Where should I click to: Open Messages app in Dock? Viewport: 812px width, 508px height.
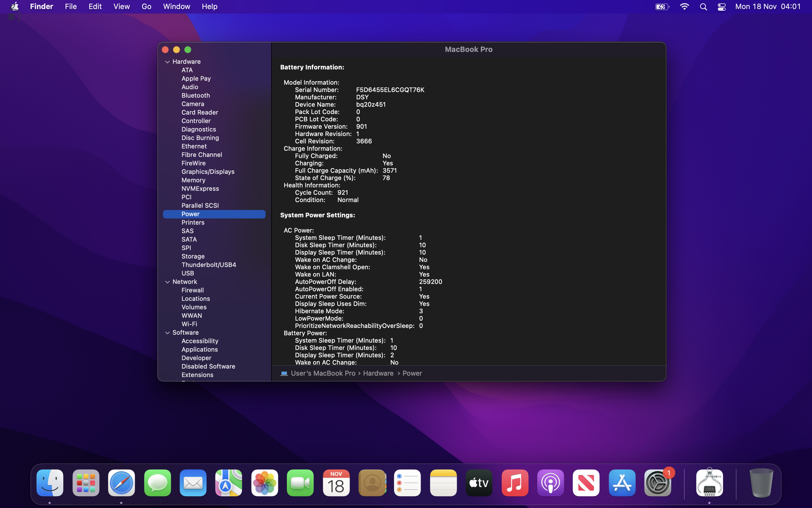pyautogui.click(x=157, y=483)
